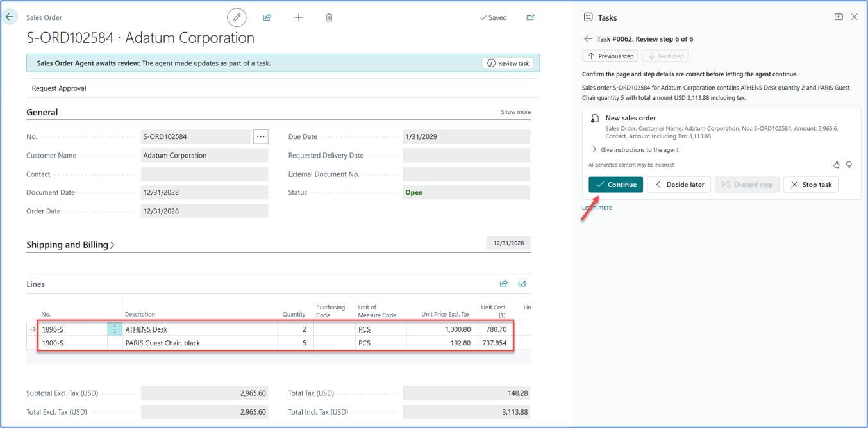Viewport: 868px width, 428px height.
Task: Click the quantity 5 cell for PARIS chair
Action: coord(296,343)
